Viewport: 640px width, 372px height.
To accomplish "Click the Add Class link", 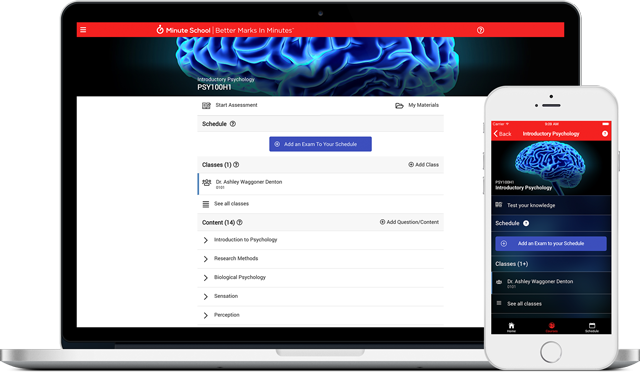I will tap(424, 165).
